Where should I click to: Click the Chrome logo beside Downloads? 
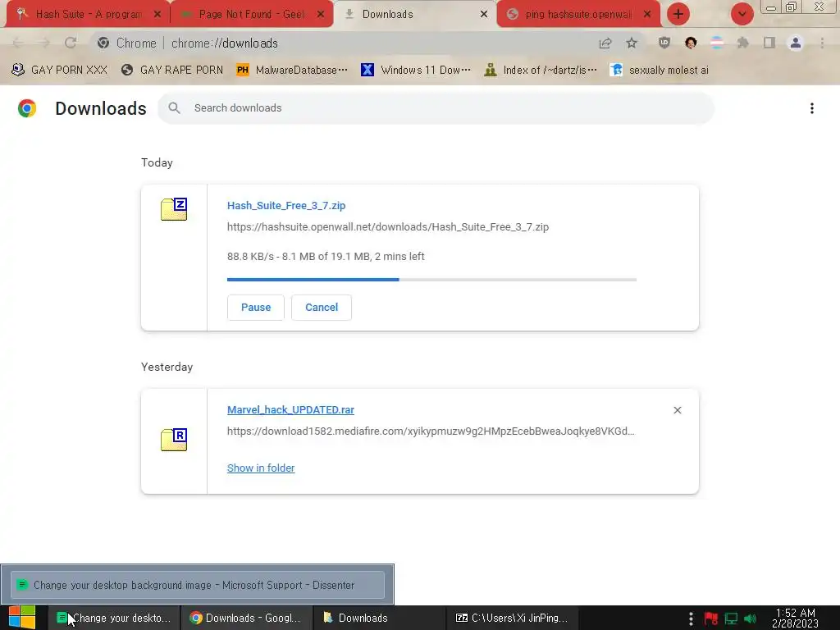coord(27,108)
